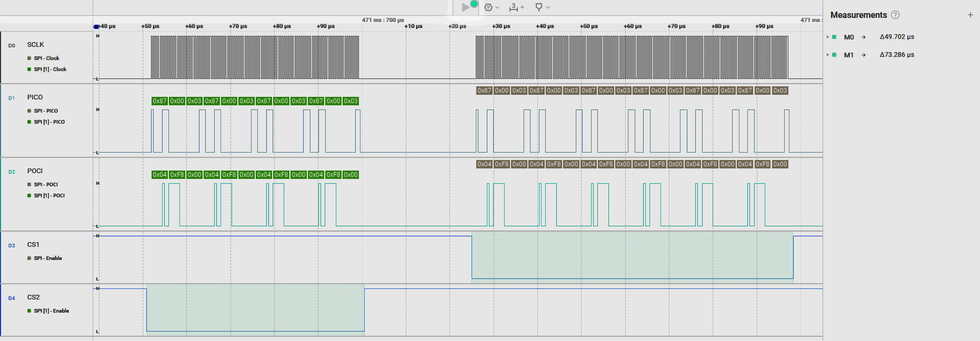Click the Measurements help question mark icon

tap(895, 15)
